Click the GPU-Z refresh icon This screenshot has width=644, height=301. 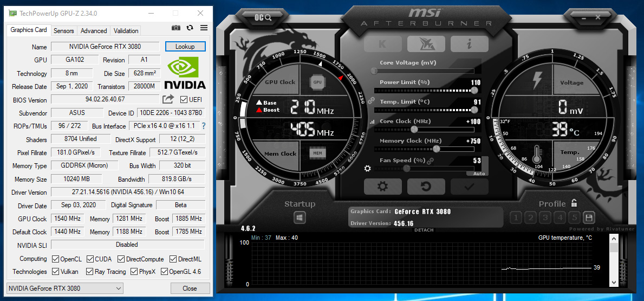[190, 28]
